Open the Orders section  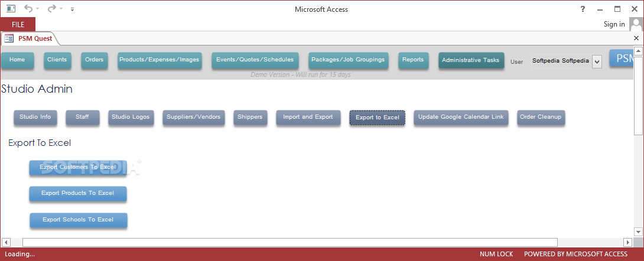(x=94, y=60)
